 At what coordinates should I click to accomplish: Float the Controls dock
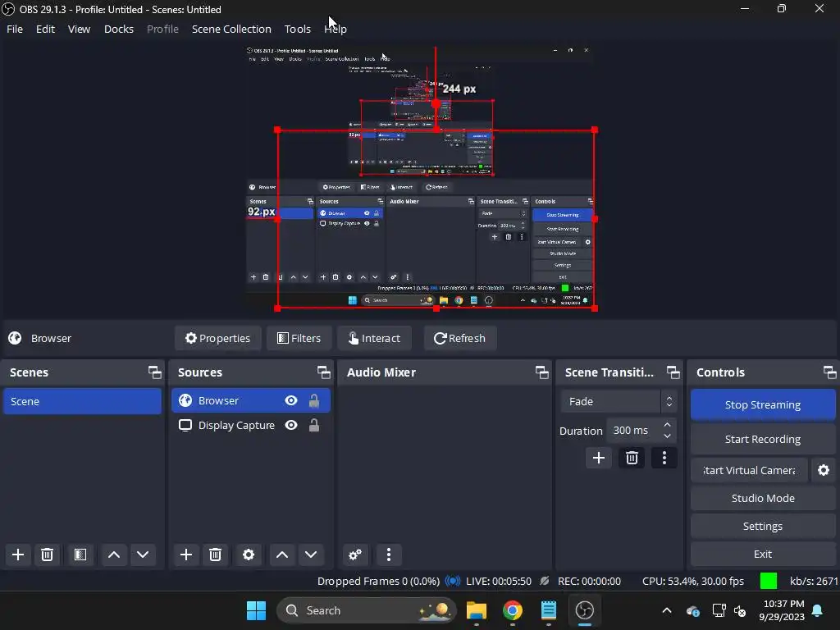click(x=830, y=372)
